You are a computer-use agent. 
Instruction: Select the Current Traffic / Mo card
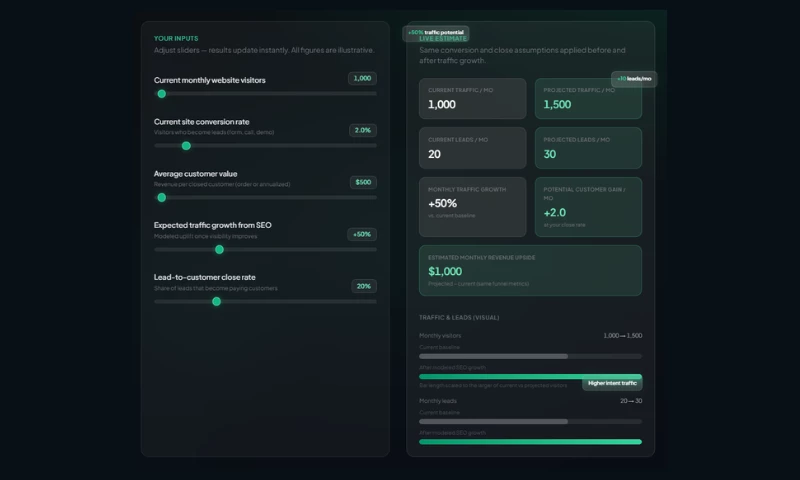(472, 99)
